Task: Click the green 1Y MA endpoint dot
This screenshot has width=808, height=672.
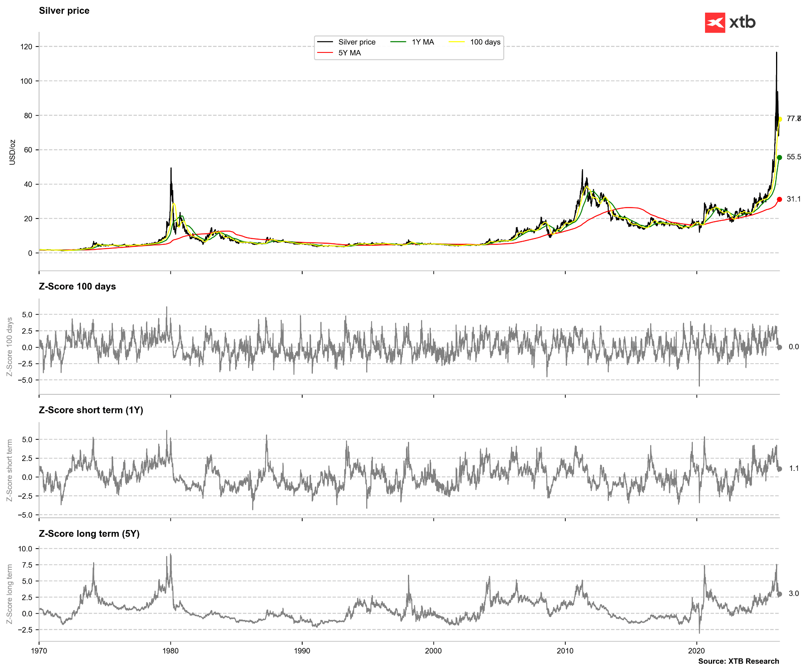Action: (x=779, y=157)
